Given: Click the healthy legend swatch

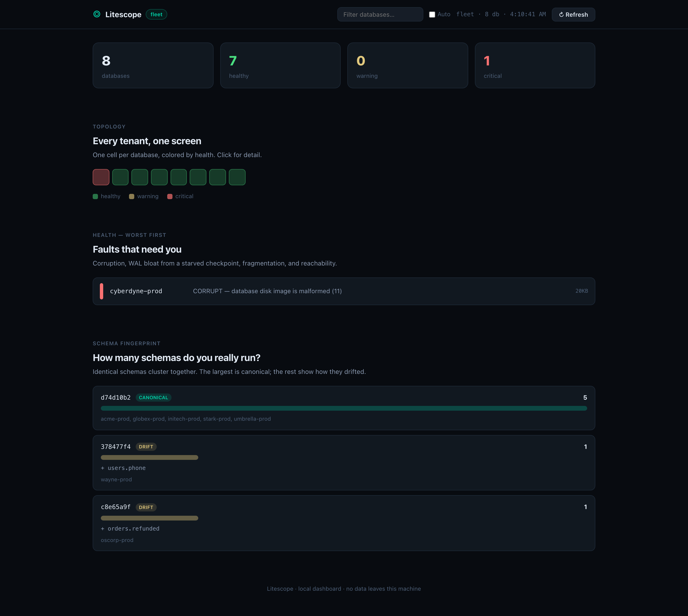Looking at the screenshot, I should click(x=96, y=197).
